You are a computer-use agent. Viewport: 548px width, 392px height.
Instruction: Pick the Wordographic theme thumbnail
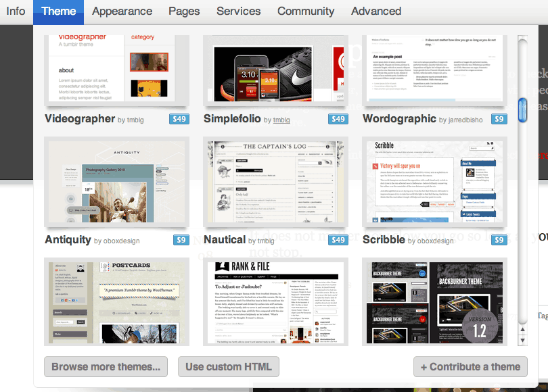[434, 70]
